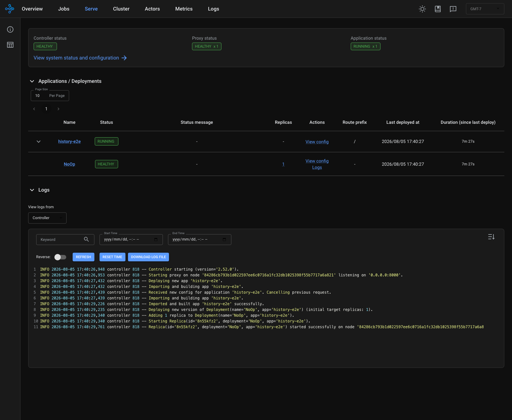The image size is (512, 420).
Task: Open table view icon in sidebar
Action: coord(10,45)
